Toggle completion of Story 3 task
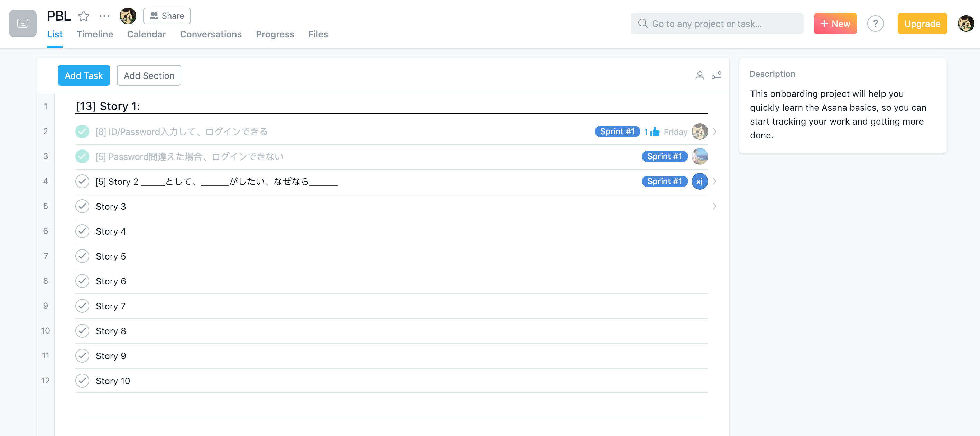This screenshot has height=436, width=980. tap(82, 206)
